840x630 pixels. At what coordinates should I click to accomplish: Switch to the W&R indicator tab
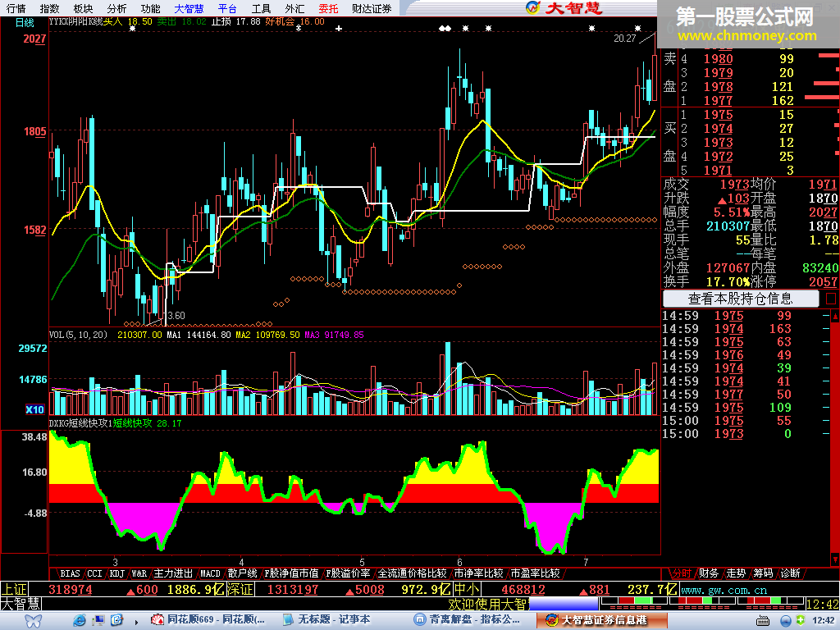[139, 573]
